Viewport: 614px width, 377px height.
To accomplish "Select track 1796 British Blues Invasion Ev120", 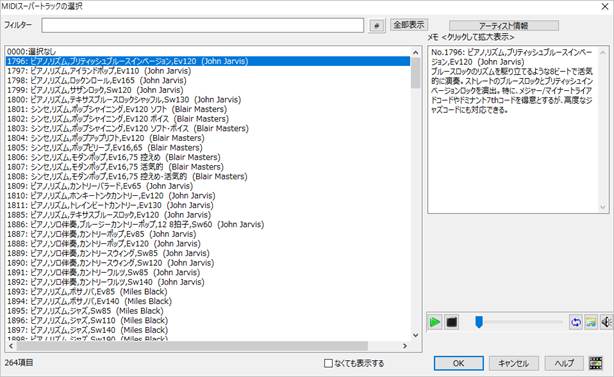I will tap(208, 61).
